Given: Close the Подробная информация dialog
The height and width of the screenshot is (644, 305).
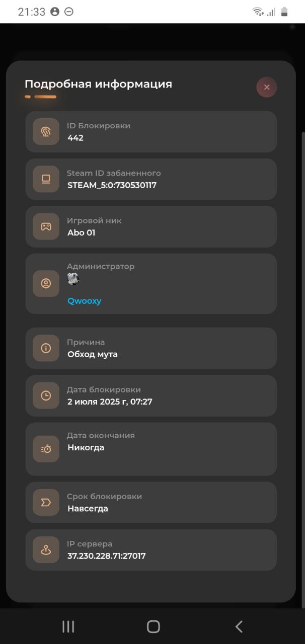Looking at the screenshot, I should coord(267,87).
